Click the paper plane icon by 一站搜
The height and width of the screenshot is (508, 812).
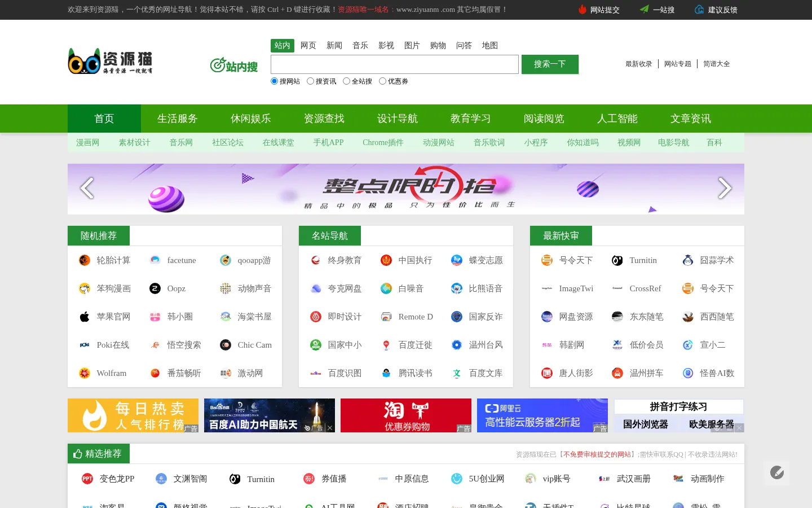tap(645, 10)
